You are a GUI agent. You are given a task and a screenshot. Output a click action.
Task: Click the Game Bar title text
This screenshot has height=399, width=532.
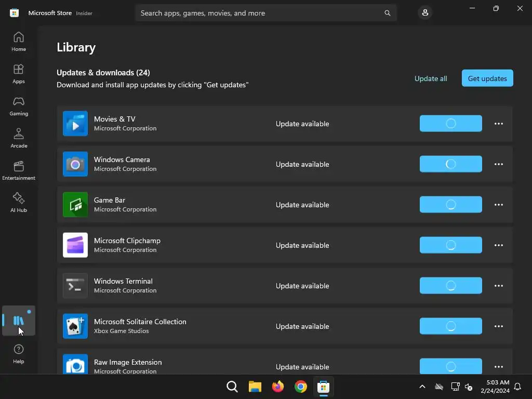tap(110, 200)
